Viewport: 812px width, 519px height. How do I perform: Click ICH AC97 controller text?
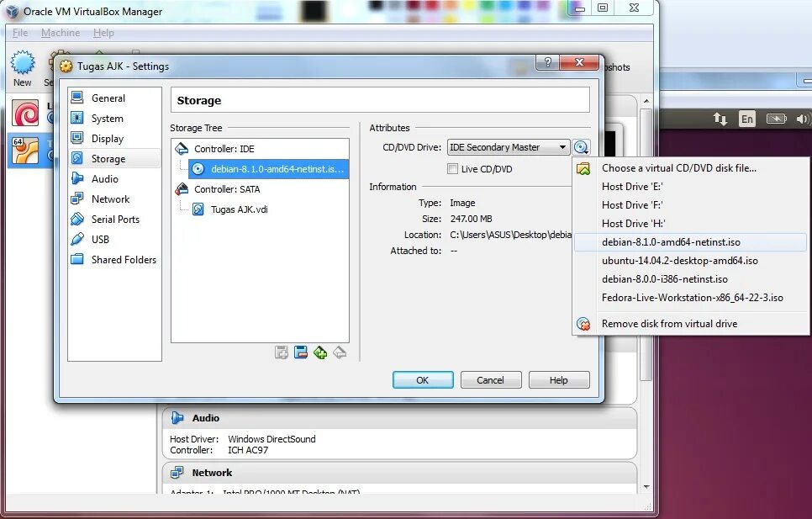(x=248, y=450)
